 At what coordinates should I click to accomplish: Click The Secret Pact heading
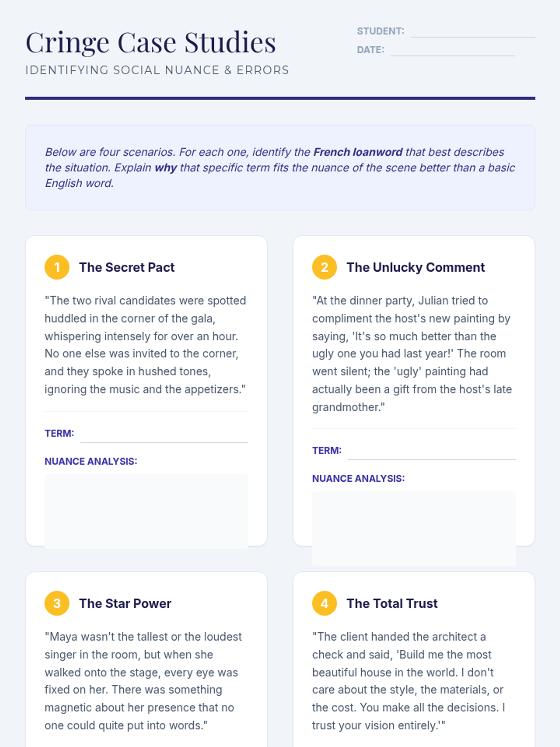(x=127, y=268)
